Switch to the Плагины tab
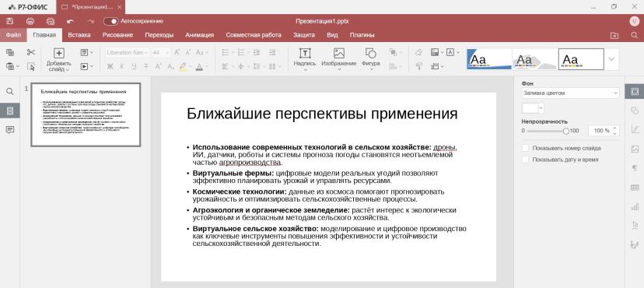This screenshot has height=288, width=644. pos(362,35)
